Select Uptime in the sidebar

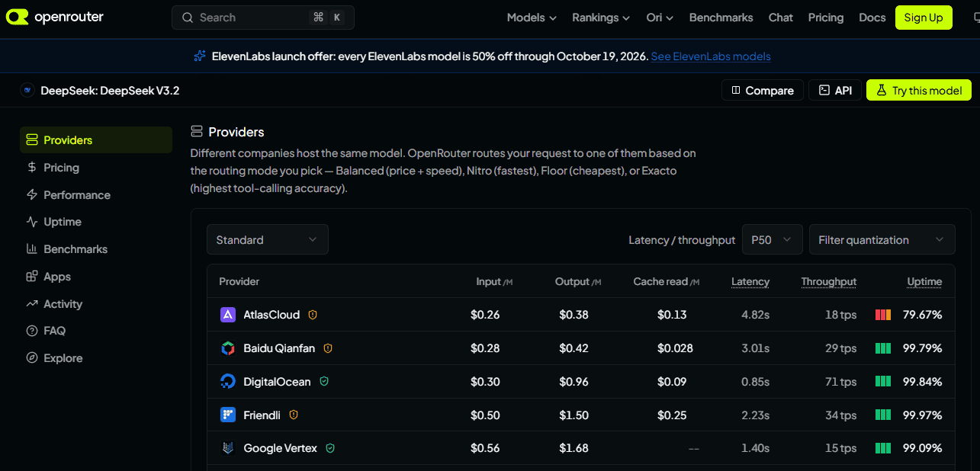[x=96, y=222]
